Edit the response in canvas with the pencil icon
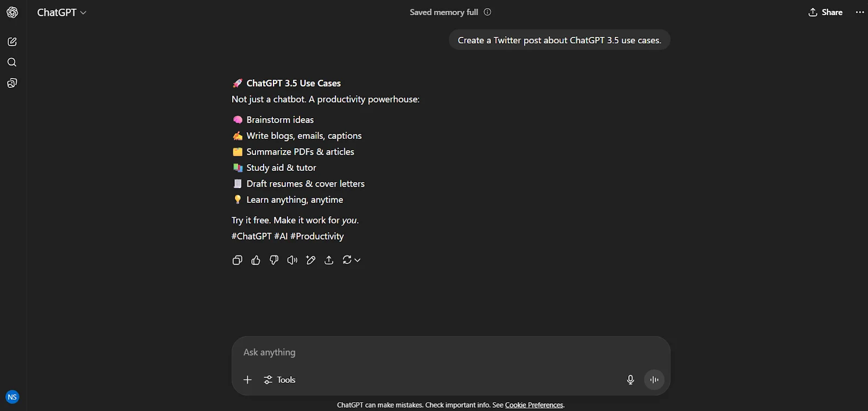 point(310,260)
